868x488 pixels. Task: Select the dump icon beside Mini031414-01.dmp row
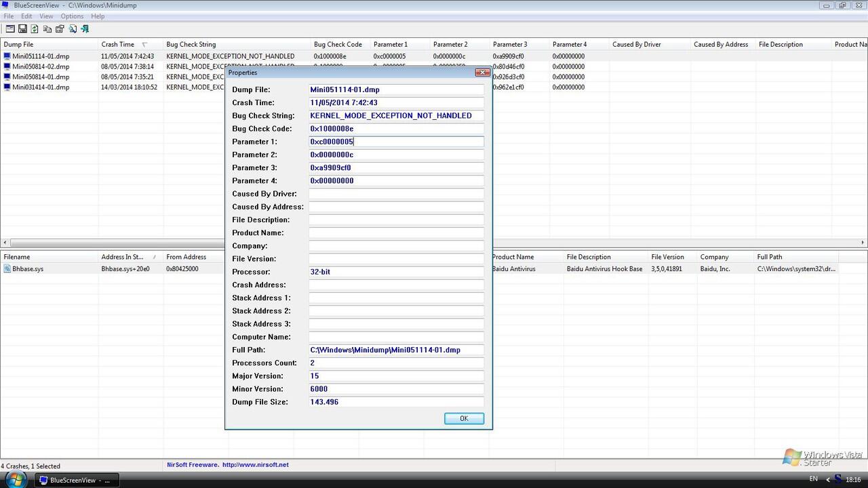(x=7, y=87)
